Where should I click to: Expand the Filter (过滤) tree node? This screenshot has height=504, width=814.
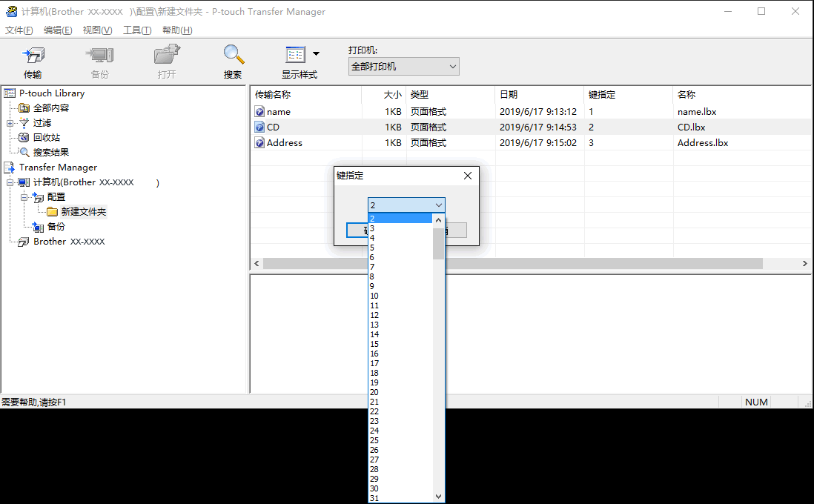coord(10,123)
